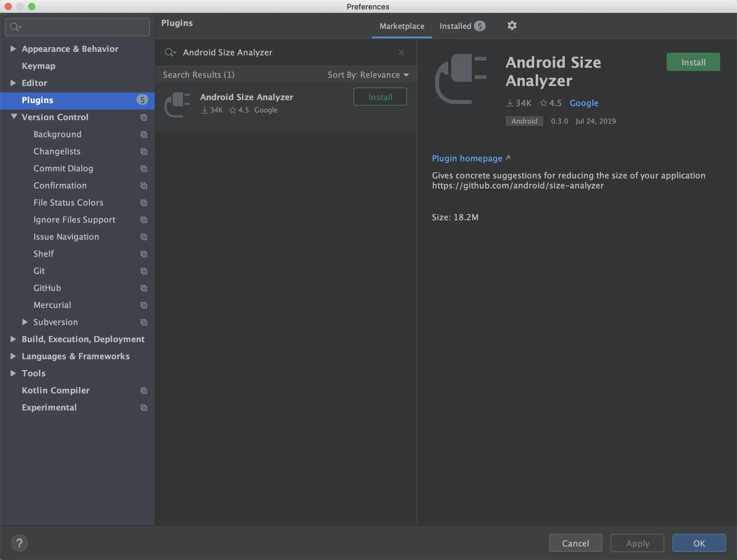
Task: Clear the search query using the X icon
Action: (401, 52)
